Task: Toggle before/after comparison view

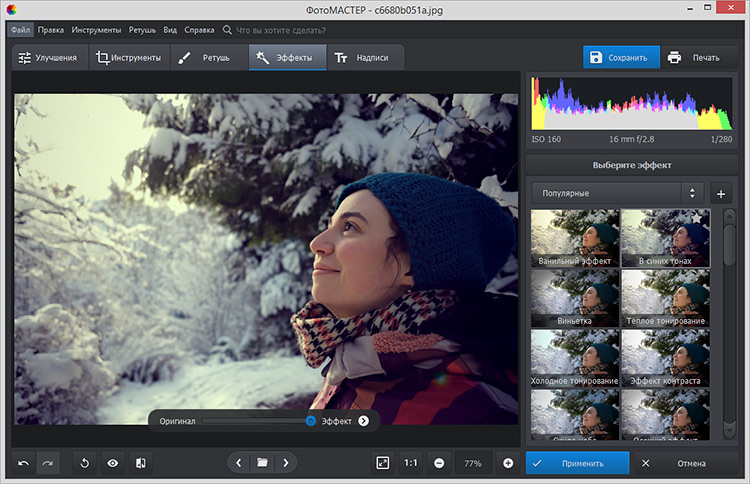Action: 141,463
